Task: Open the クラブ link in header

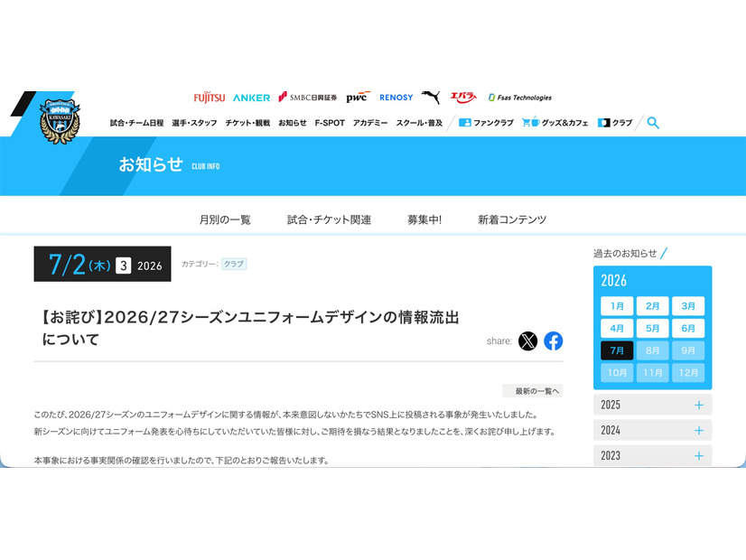Action: (615, 123)
